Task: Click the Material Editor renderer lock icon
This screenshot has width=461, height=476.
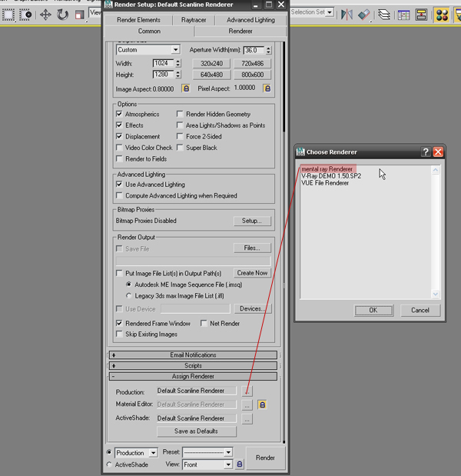Action: [x=262, y=404]
